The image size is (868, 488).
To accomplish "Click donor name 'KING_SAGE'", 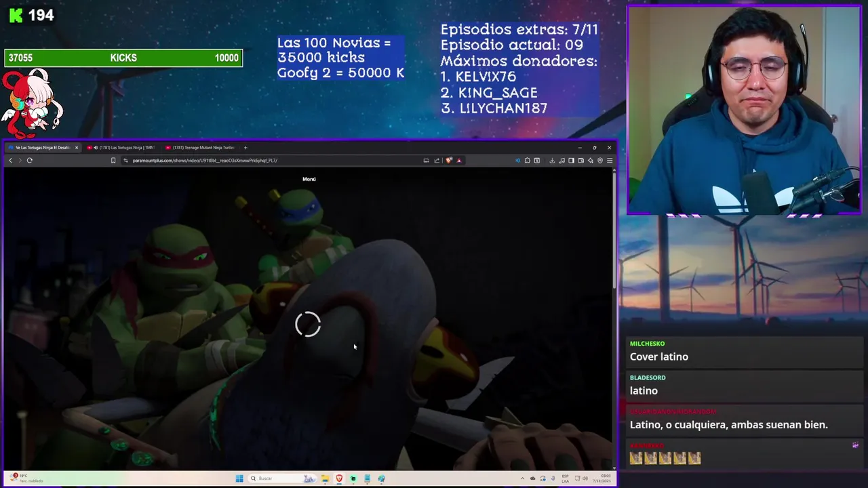I will [498, 93].
